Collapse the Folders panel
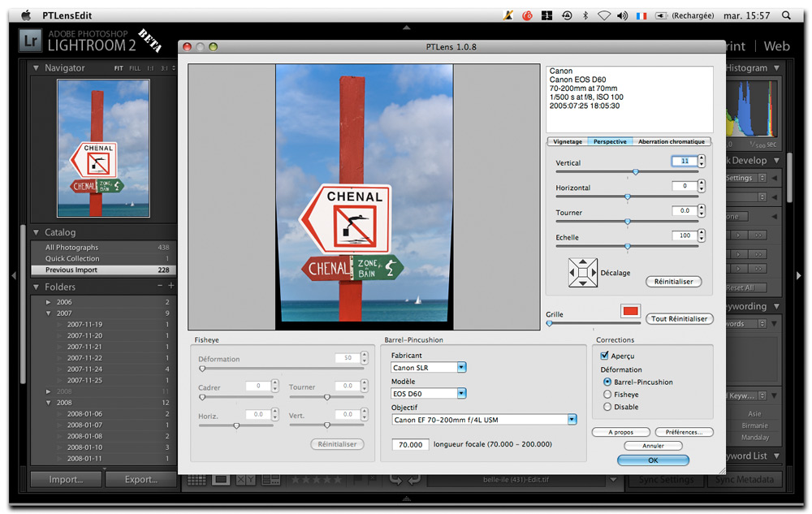The width and height of the screenshot is (812, 514). tap(36, 287)
